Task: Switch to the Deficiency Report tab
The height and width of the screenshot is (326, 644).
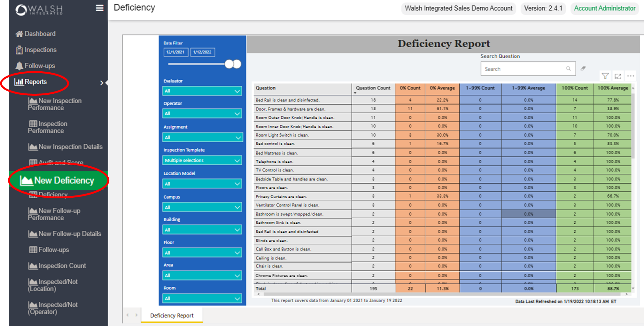Action: (172, 315)
